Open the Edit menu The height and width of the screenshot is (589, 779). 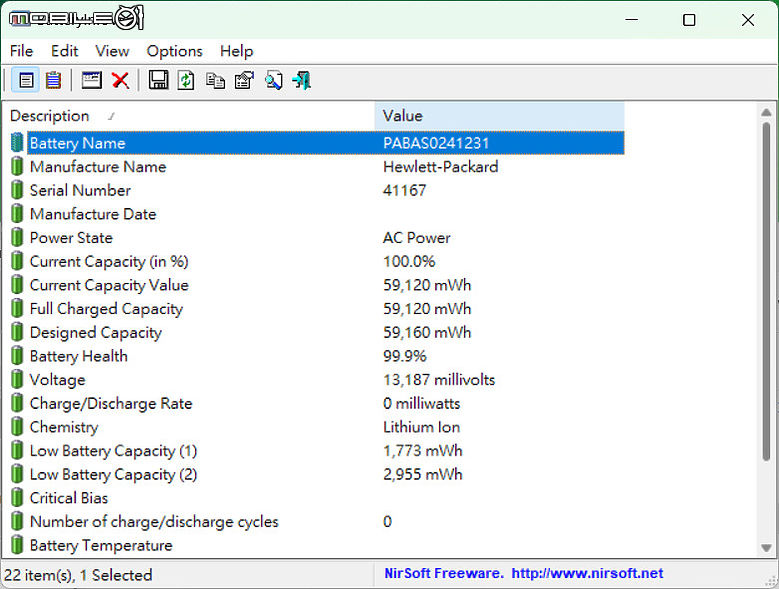click(65, 51)
